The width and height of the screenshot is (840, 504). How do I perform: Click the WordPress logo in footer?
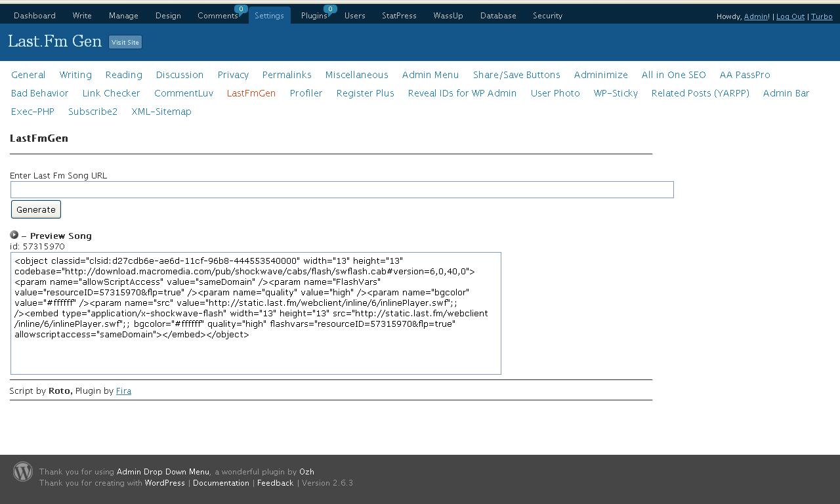point(23,472)
